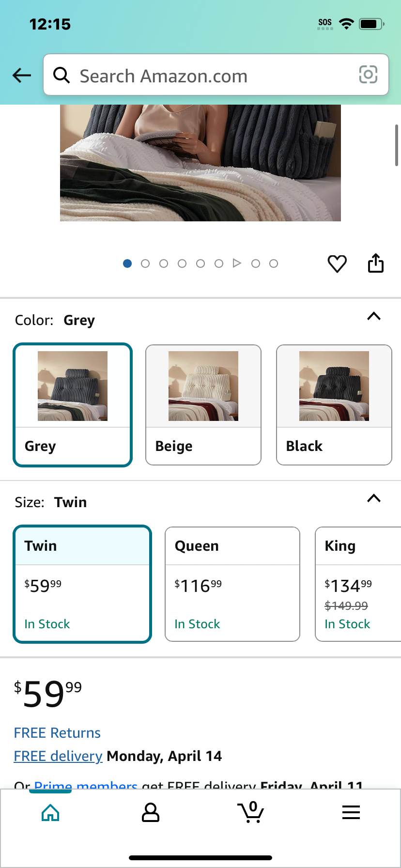Go to Home tab icon
The height and width of the screenshot is (868, 401).
click(x=50, y=813)
